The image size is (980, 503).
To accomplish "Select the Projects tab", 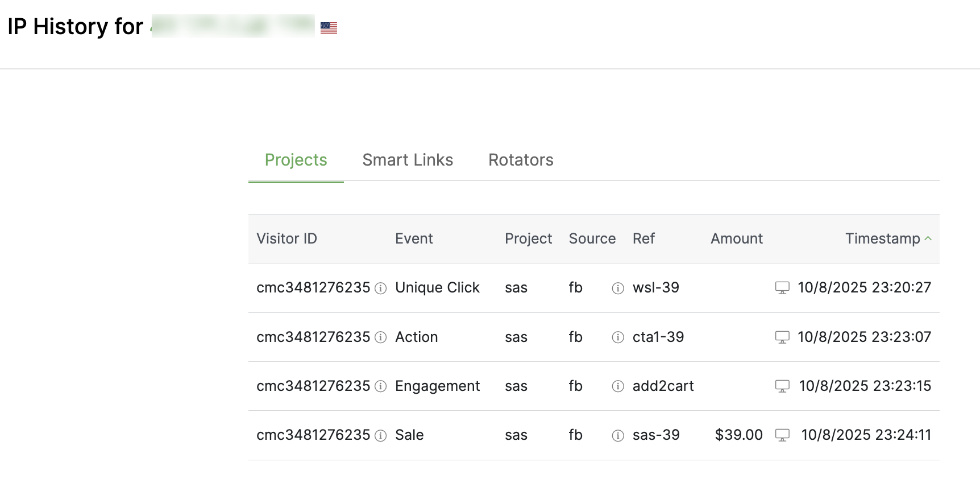I will tap(296, 160).
